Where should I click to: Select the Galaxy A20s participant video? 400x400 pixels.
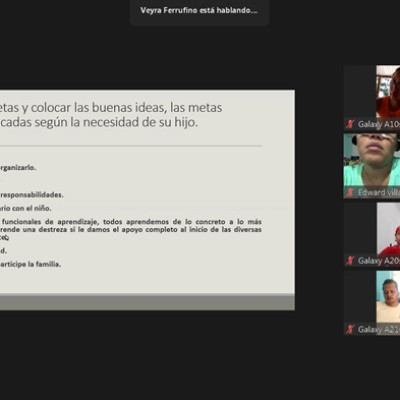[372, 235]
